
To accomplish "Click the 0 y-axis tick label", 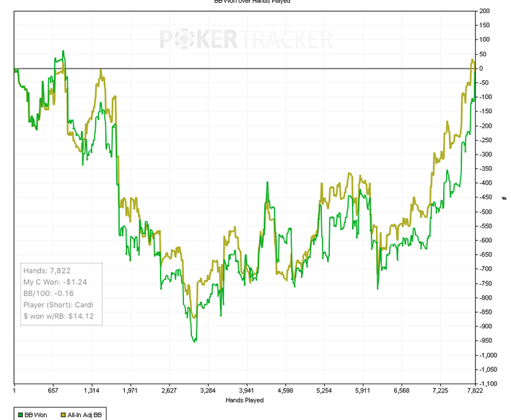I will pyautogui.click(x=481, y=69).
